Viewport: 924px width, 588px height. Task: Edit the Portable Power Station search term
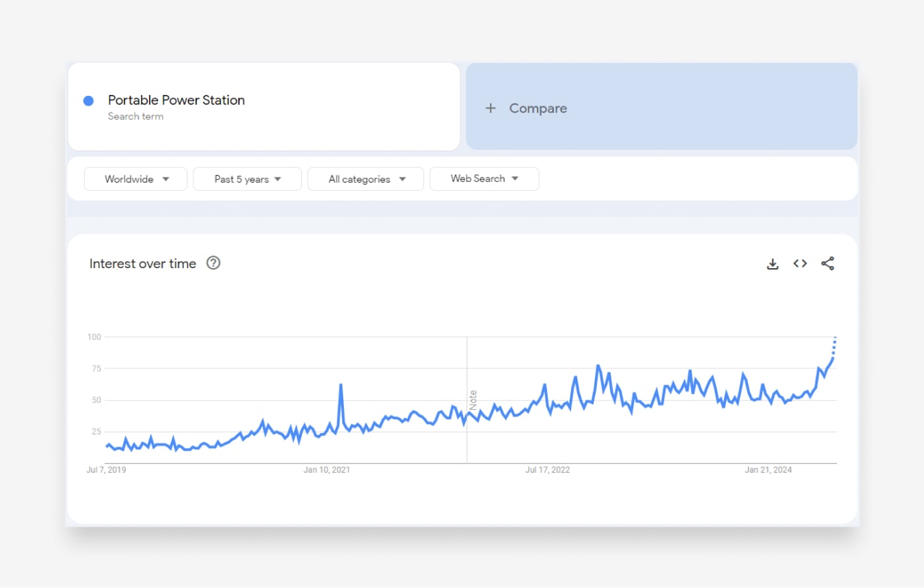(x=176, y=100)
